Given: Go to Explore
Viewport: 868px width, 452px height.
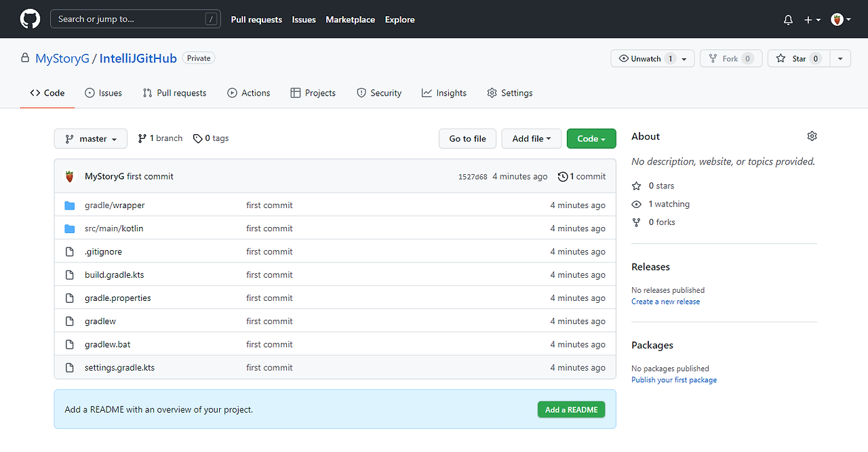Looking at the screenshot, I should point(400,20).
